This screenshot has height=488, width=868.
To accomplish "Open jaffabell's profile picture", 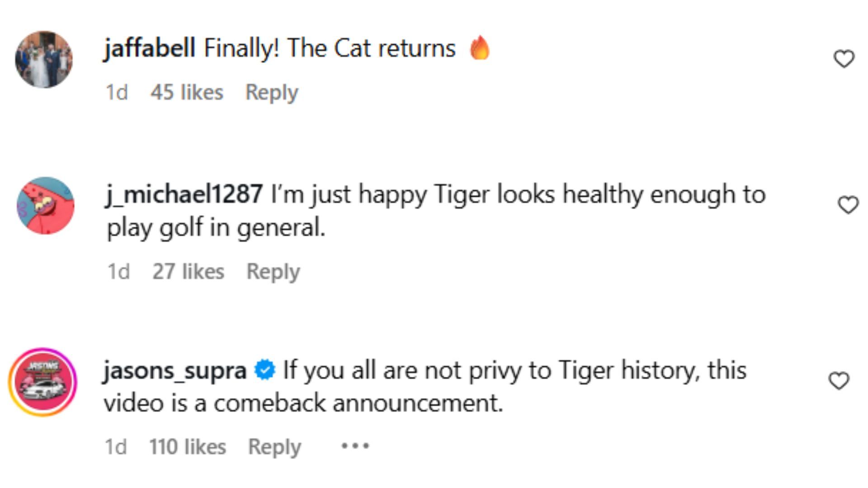I will click(44, 59).
